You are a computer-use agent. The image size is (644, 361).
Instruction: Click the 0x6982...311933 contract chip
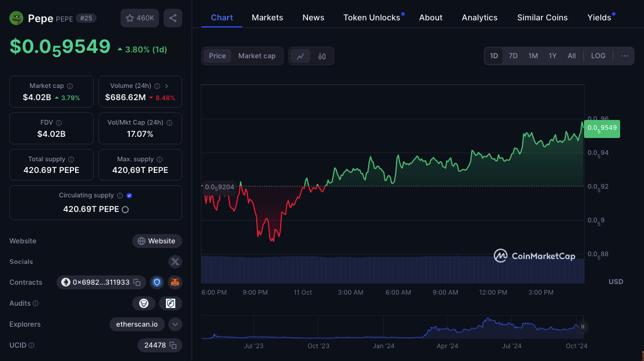(x=101, y=282)
